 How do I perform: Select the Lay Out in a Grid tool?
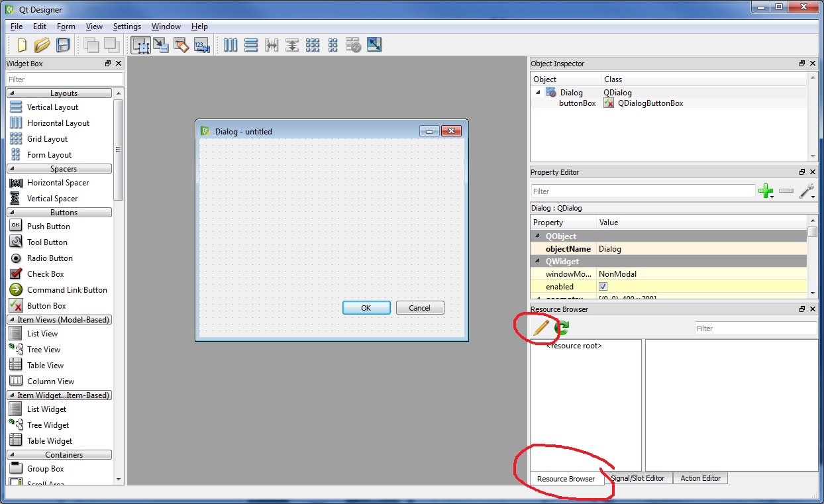313,44
